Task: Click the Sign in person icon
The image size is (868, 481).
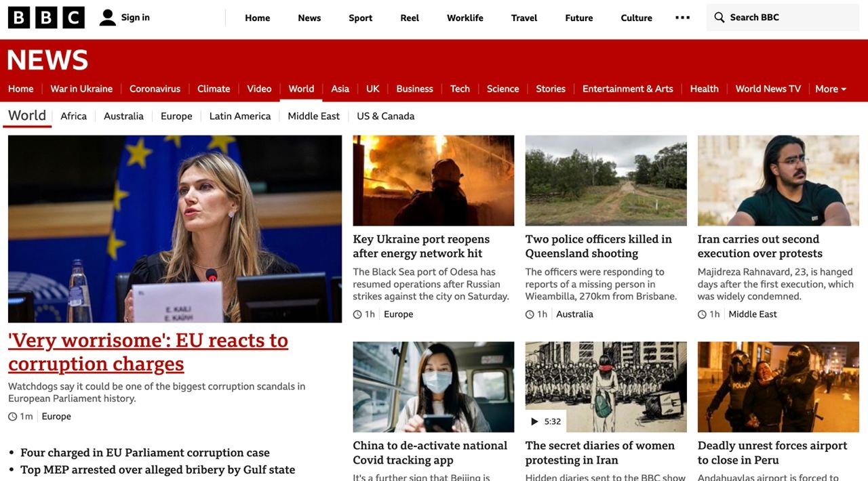Action: [107, 18]
